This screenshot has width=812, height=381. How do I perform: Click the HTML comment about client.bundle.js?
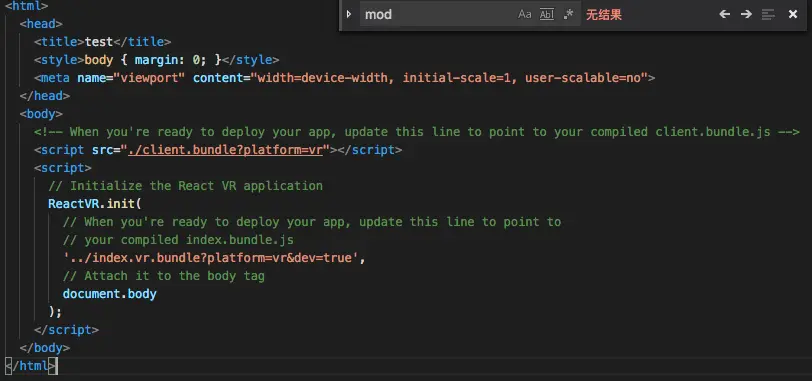(x=417, y=132)
